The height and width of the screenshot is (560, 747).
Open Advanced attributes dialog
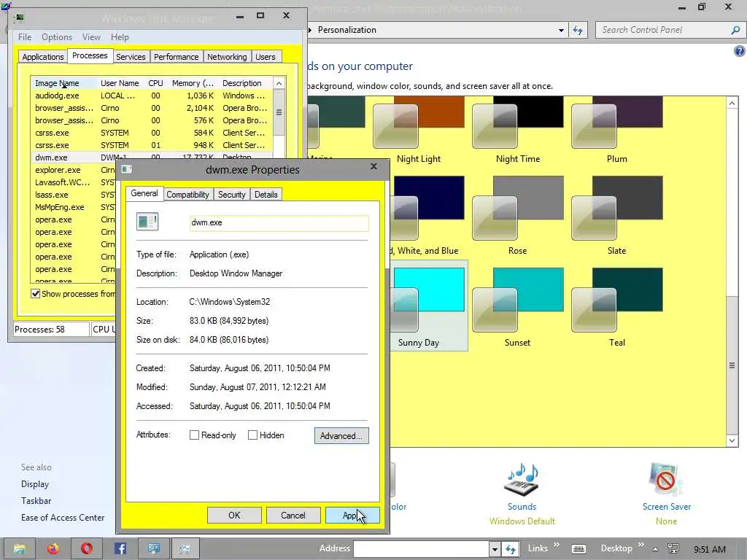(341, 436)
